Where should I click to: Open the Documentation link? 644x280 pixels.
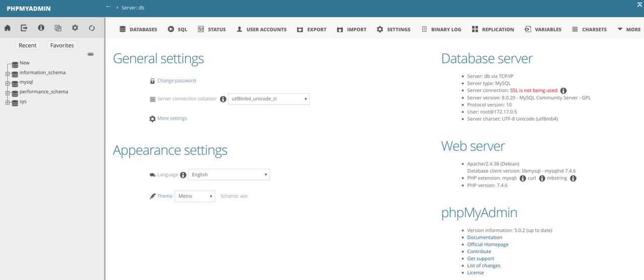[x=485, y=237]
